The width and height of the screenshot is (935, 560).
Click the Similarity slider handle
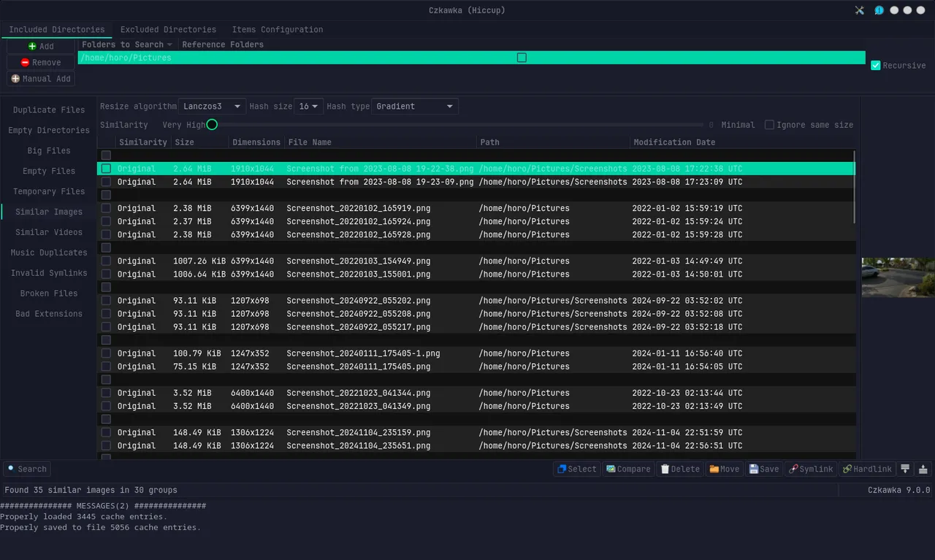click(212, 125)
